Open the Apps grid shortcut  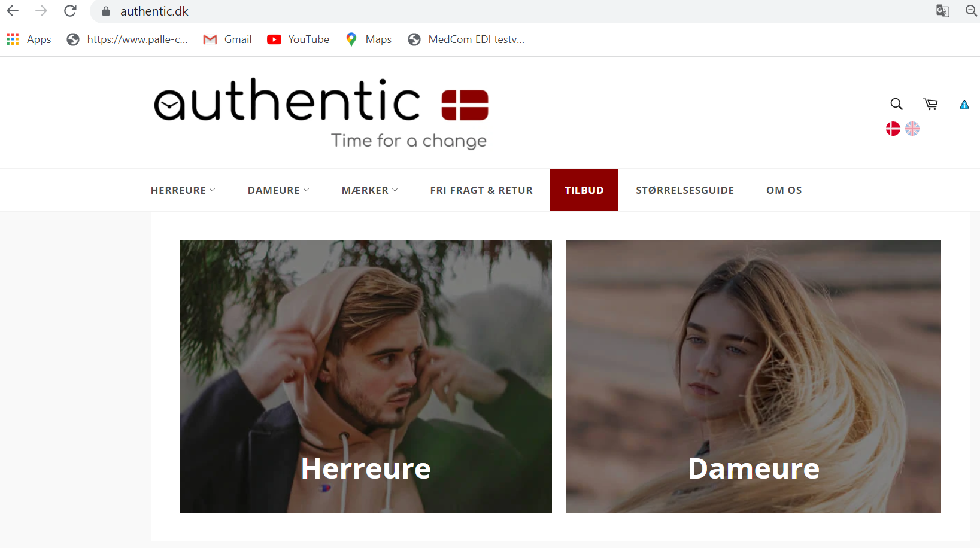click(29, 39)
